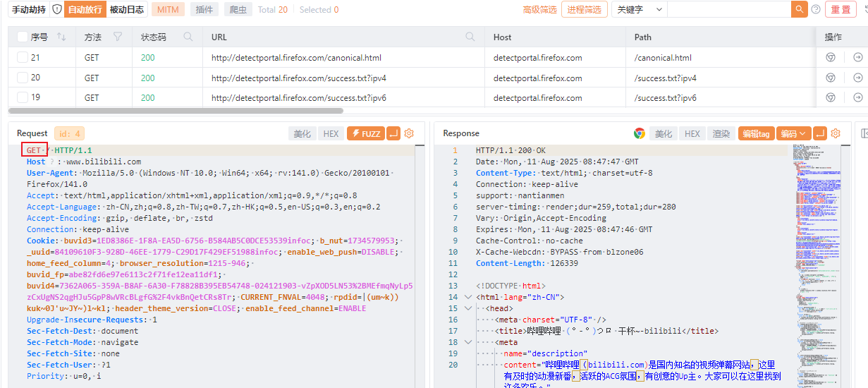Focus the keyword search input field
The width and height of the screenshot is (868, 388).
(729, 10)
